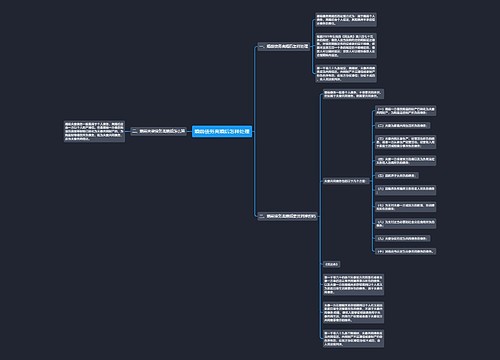Select the list item numbered (四)
Viewport: 500px width, 360px height.
[x=406, y=161]
